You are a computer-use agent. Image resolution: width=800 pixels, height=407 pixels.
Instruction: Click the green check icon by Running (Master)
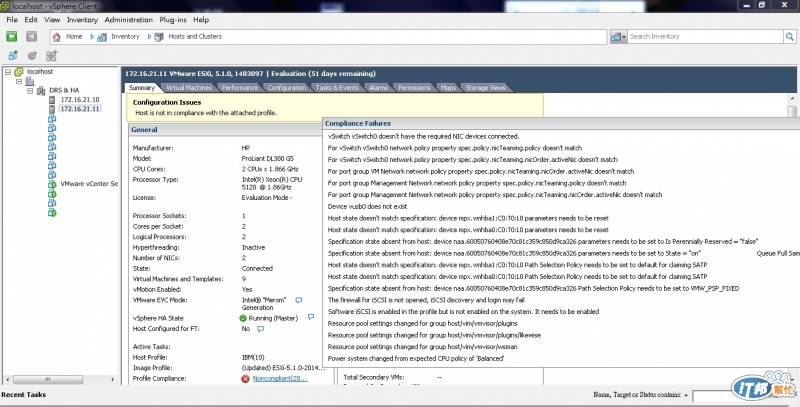(243, 318)
